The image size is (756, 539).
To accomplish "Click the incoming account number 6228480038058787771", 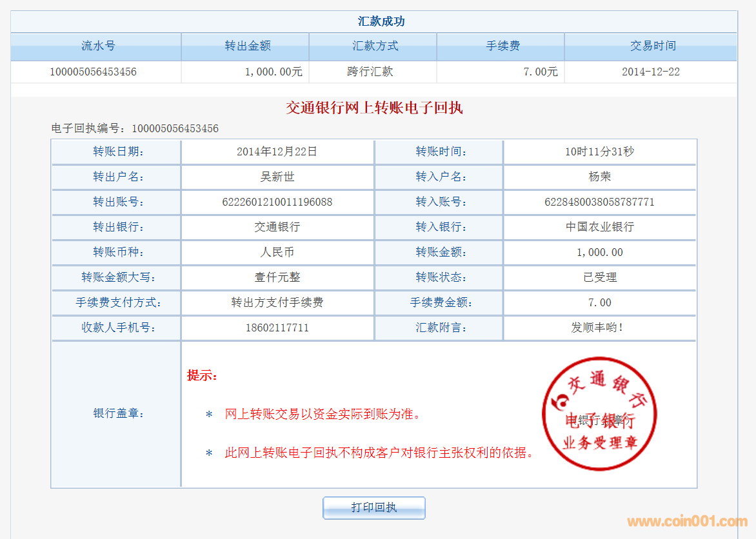I will coord(599,202).
